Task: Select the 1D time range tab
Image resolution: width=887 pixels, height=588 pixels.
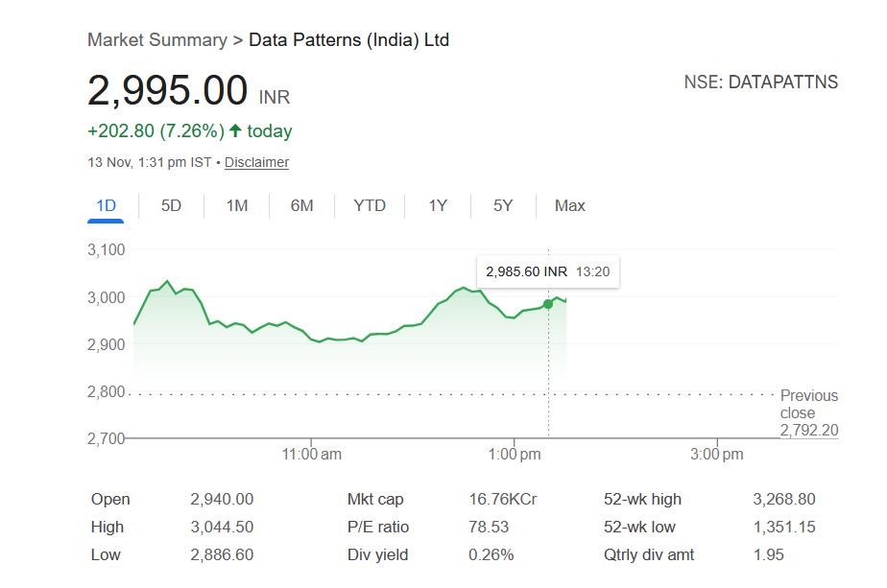Action: (106, 205)
